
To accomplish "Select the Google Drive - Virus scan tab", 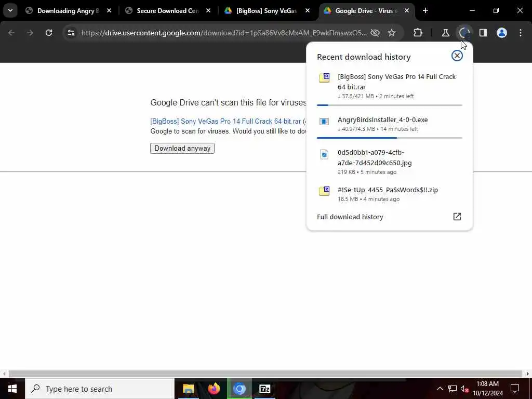I will pyautogui.click(x=366, y=11).
